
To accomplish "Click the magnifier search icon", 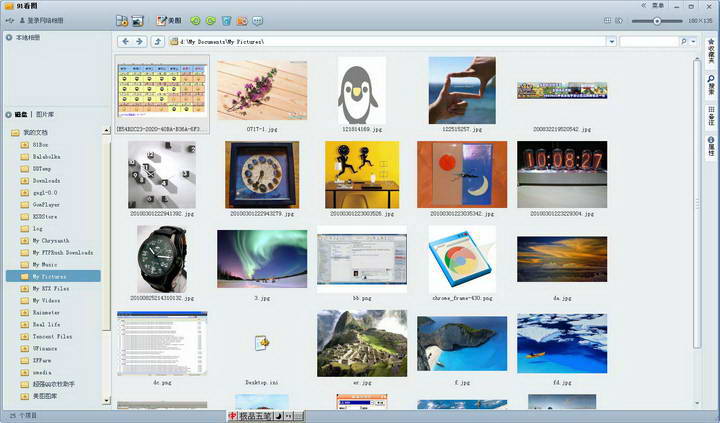I will [x=684, y=41].
